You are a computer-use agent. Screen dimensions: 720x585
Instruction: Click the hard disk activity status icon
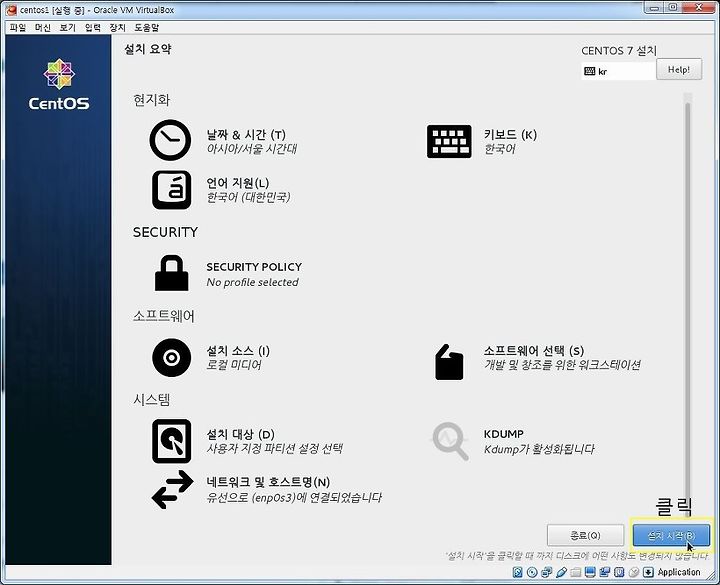pyautogui.click(x=518, y=572)
